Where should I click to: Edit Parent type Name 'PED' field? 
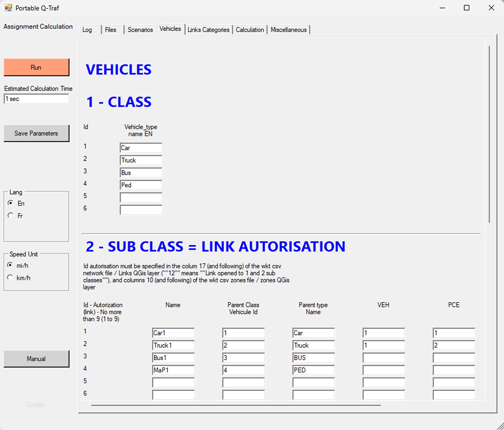[314, 370]
